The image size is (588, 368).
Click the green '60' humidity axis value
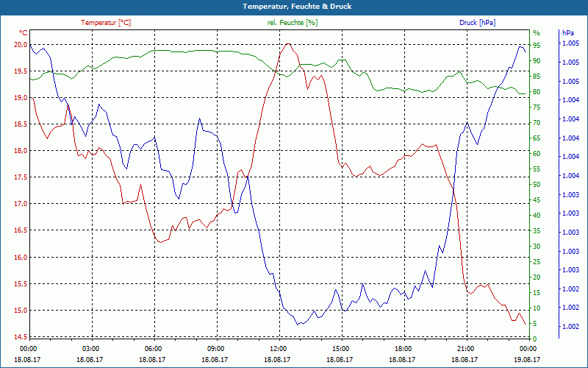[x=537, y=154]
